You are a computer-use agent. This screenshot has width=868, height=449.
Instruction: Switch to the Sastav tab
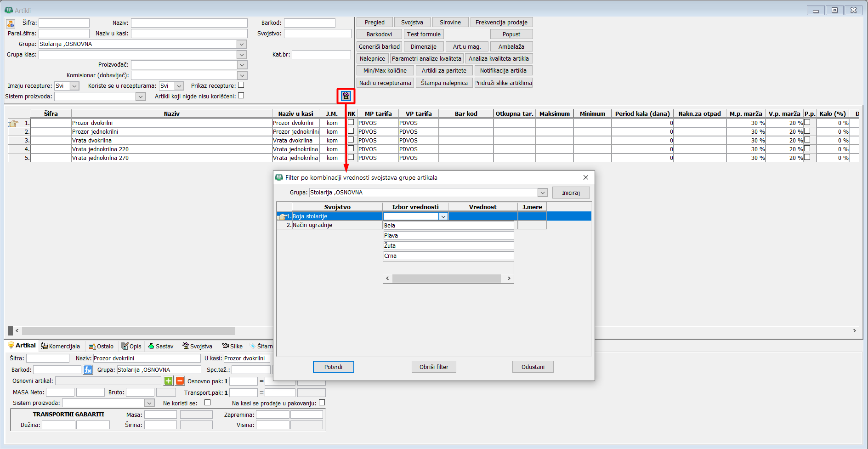click(161, 346)
